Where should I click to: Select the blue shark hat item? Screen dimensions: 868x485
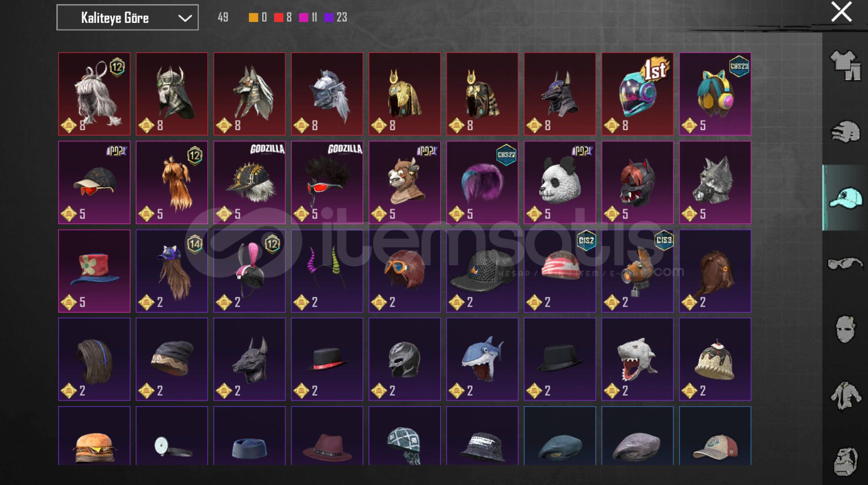tap(482, 359)
